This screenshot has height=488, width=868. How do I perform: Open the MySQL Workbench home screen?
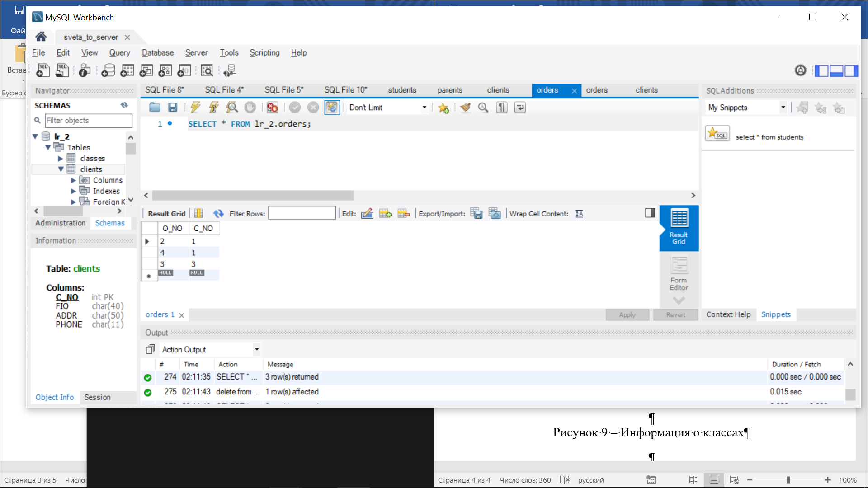coord(41,37)
